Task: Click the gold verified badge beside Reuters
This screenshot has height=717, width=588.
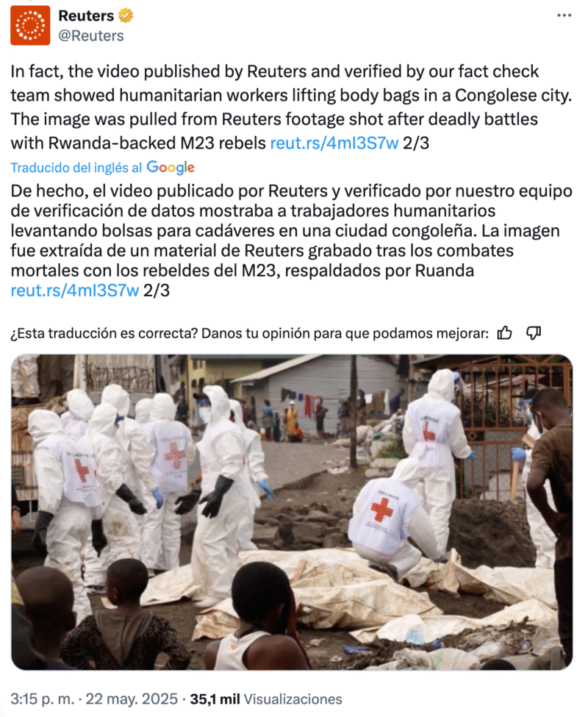Action: click(126, 16)
